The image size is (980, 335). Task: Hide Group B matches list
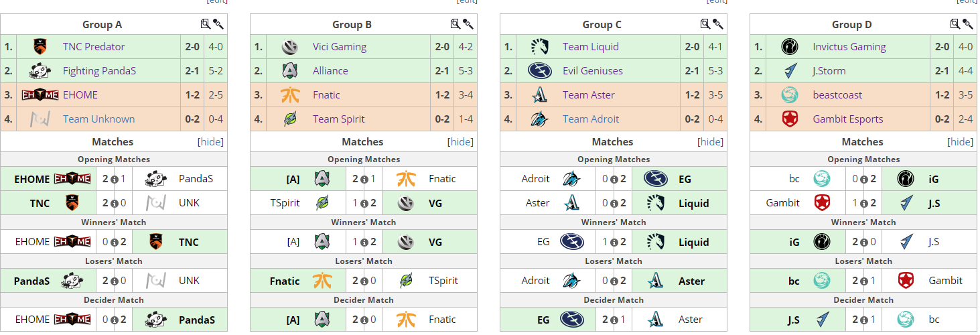(x=460, y=142)
